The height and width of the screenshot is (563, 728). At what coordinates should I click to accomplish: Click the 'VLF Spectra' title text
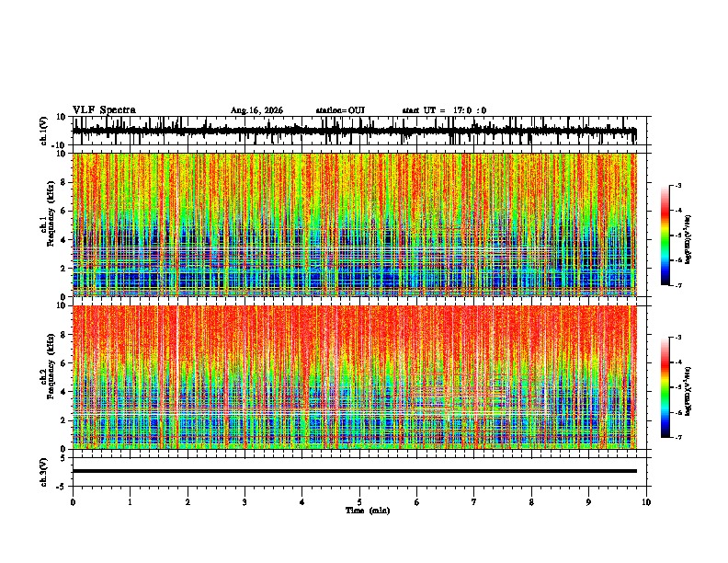pos(104,110)
